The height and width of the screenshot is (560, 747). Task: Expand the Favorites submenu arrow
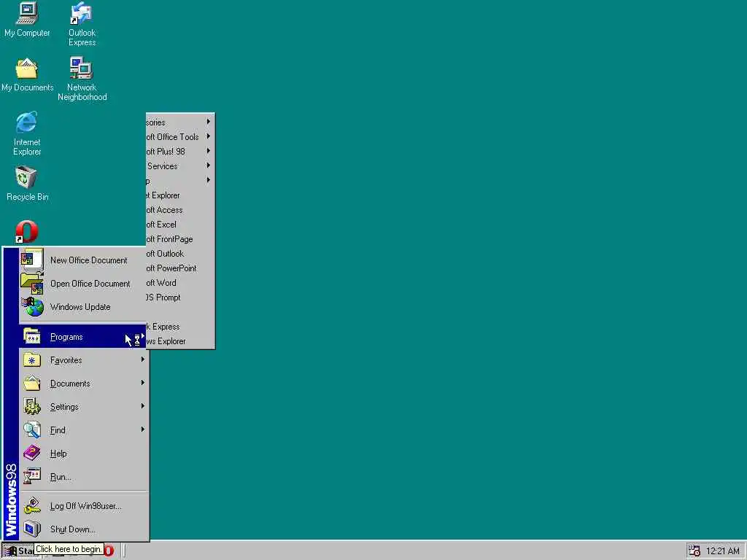coord(142,359)
